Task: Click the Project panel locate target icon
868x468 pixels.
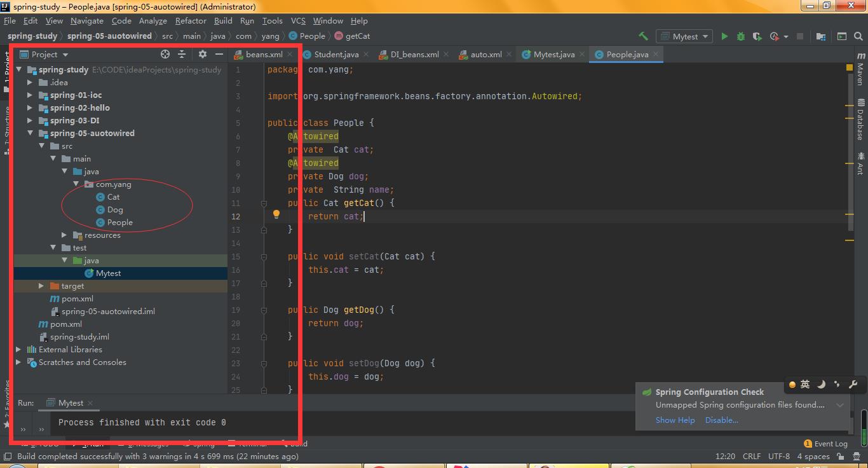Action: [165, 54]
